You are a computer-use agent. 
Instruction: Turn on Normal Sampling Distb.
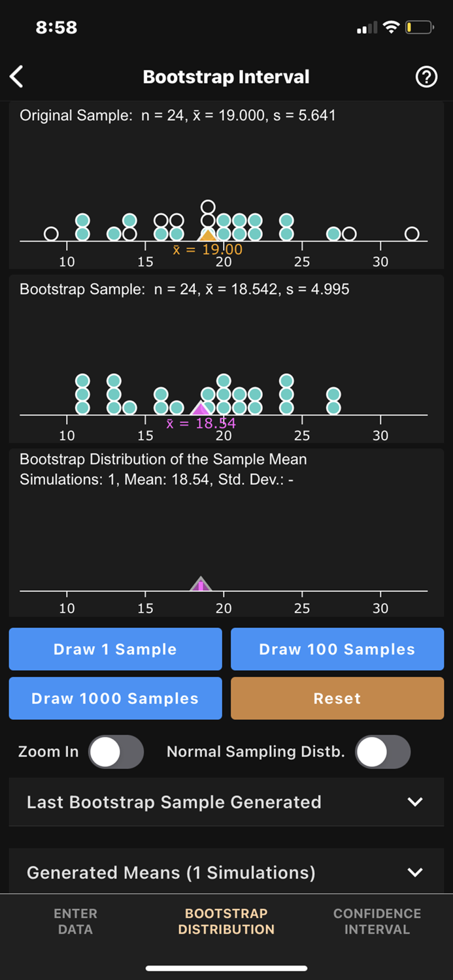[383, 752]
